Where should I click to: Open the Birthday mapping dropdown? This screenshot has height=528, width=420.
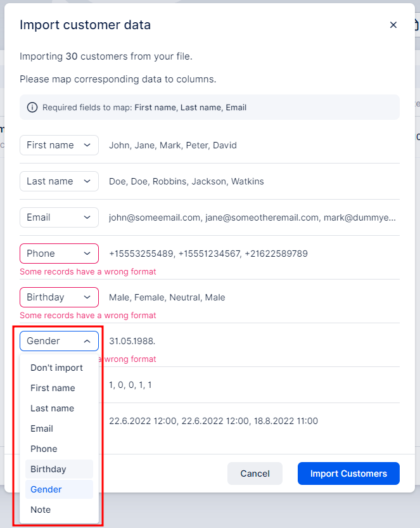[60, 297]
